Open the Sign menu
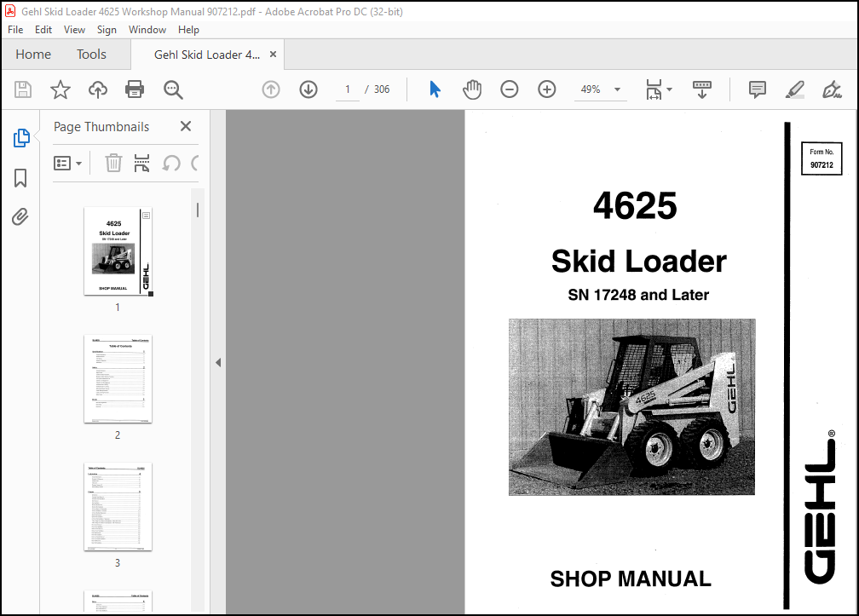 [x=107, y=30]
